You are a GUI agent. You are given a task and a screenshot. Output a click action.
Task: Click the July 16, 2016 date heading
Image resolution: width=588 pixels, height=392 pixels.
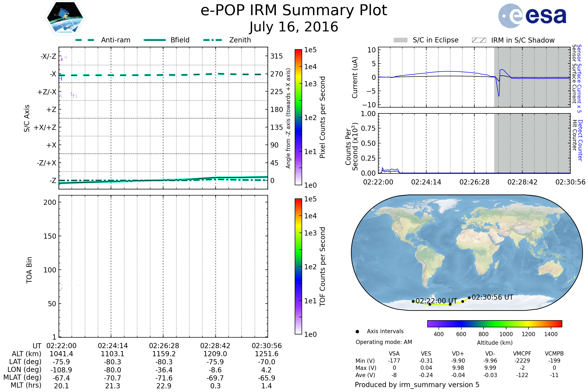tap(294, 27)
